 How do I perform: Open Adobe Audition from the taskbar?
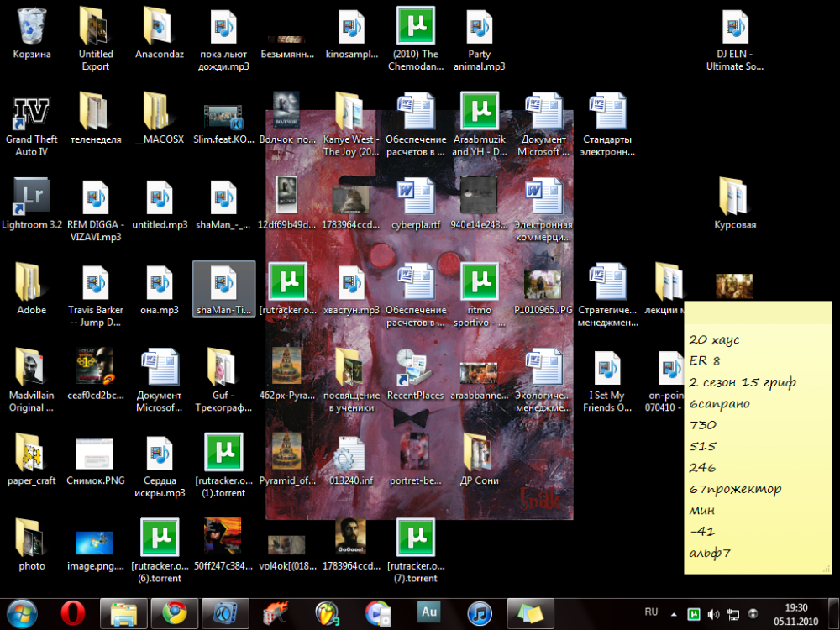pos(429,614)
